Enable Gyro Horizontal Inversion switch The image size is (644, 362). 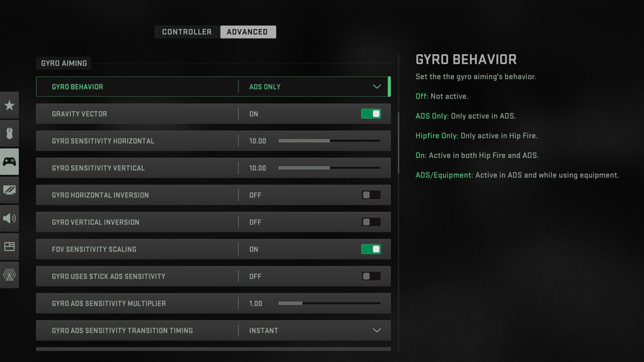point(371,195)
